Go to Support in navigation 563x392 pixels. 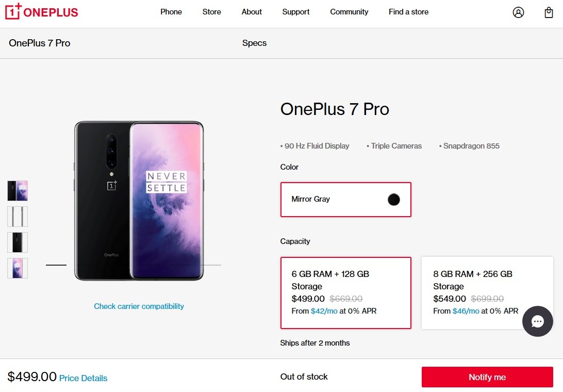coord(296,12)
